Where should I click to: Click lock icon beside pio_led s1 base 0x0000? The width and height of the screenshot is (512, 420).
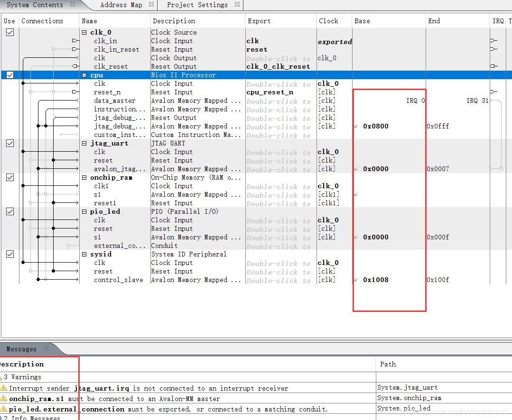[x=356, y=237]
